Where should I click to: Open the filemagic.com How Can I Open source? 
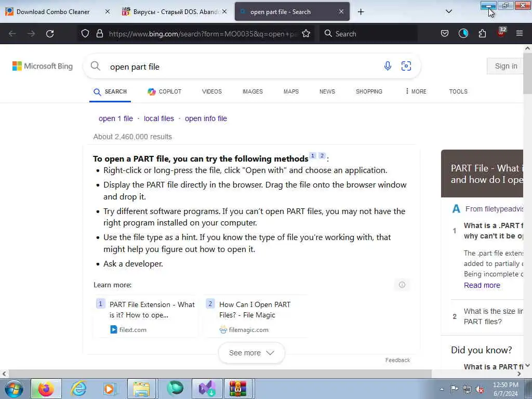coord(256,316)
